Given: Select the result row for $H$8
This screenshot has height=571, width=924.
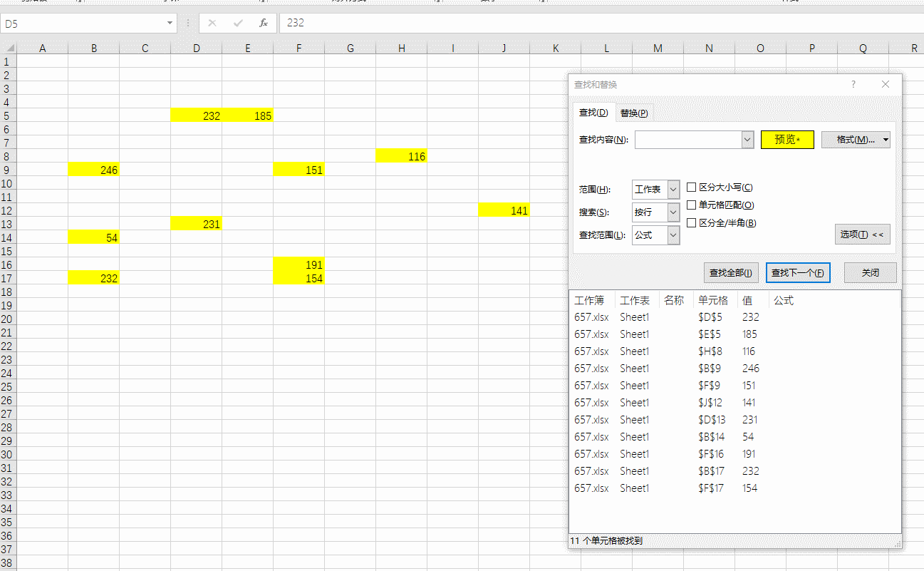Looking at the screenshot, I should point(734,351).
